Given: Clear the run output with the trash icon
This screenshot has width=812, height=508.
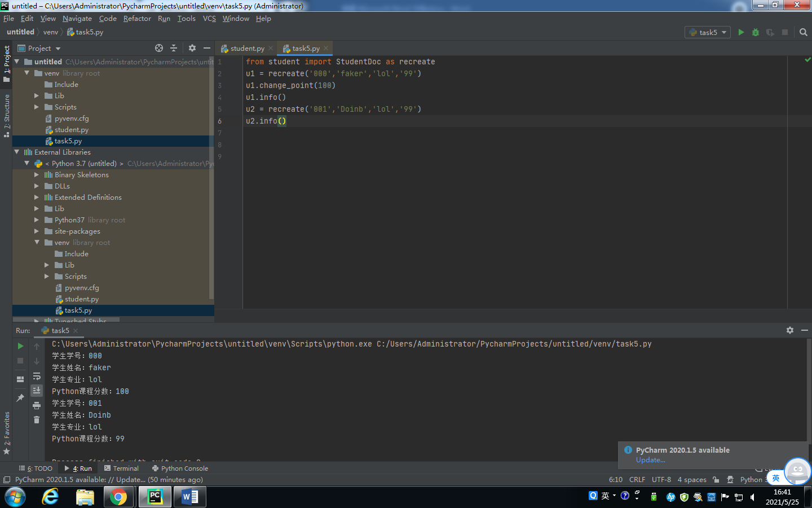Looking at the screenshot, I should point(37,420).
